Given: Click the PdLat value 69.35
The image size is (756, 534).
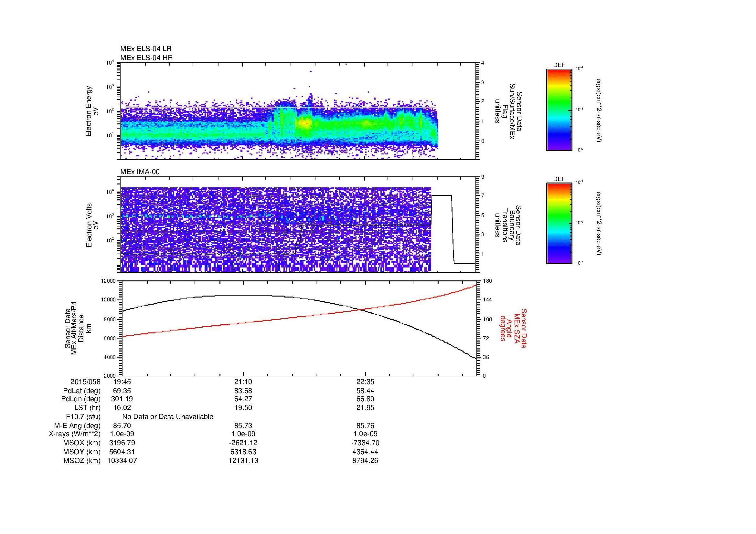Looking at the screenshot, I should [122, 391].
